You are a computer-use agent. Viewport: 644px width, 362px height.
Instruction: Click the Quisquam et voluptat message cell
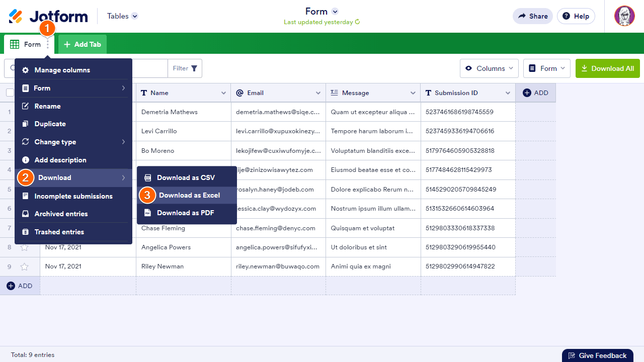click(x=373, y=228)
